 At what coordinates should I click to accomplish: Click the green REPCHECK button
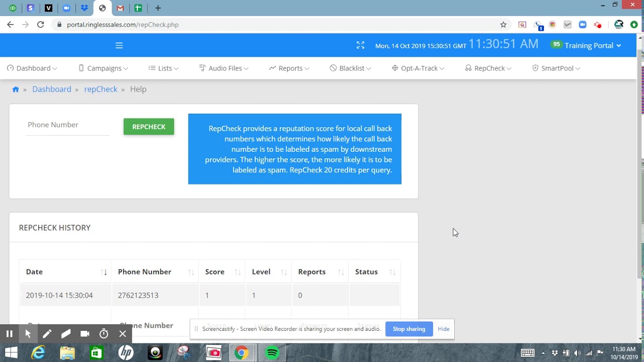point(149,127)
